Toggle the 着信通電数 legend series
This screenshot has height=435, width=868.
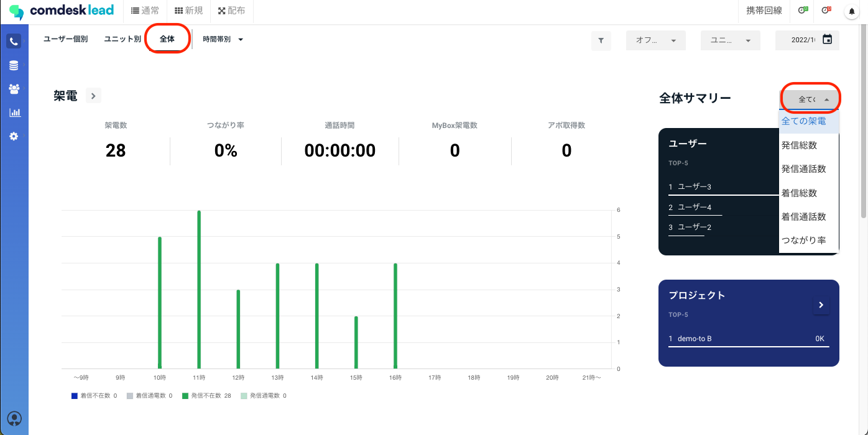click(x=149, y=396)
